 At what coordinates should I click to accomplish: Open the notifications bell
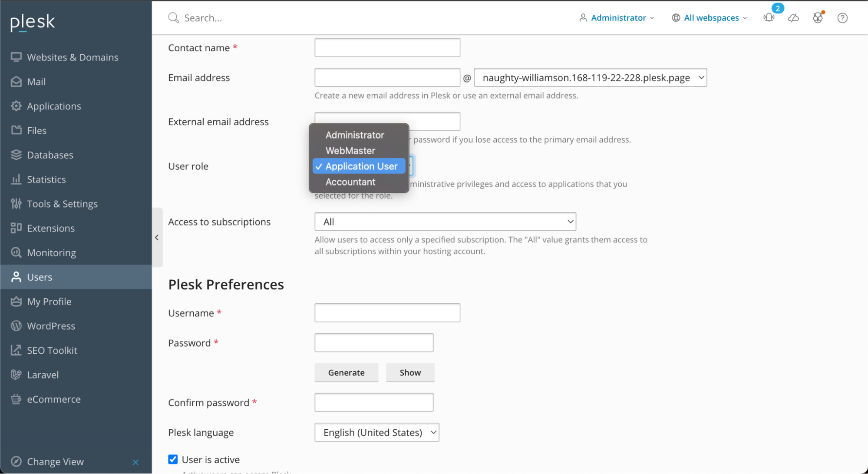coord(769,18)
